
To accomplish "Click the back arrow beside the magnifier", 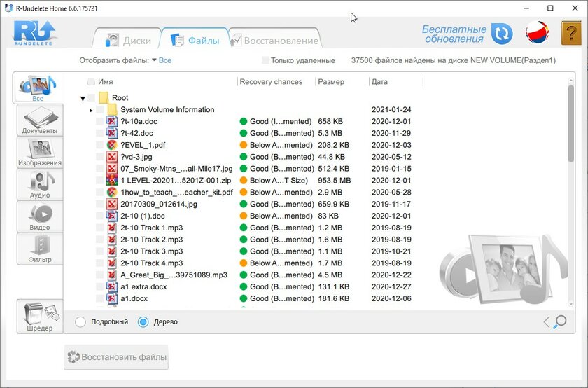I will pos(547,321).
